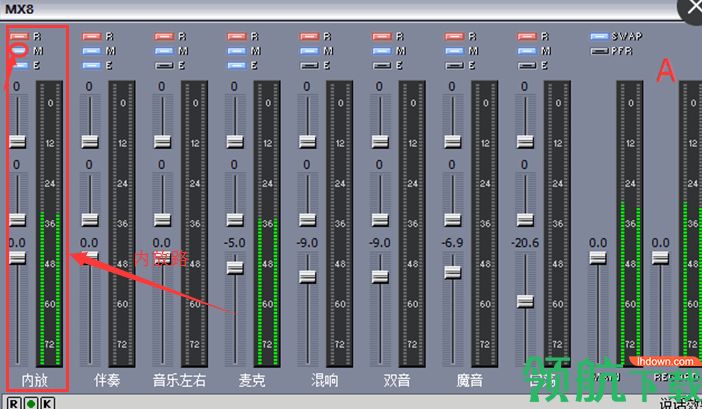Toggle the R button on the 伴奏 channel
This screenshot has width=702, height=409.
point(91,36)
